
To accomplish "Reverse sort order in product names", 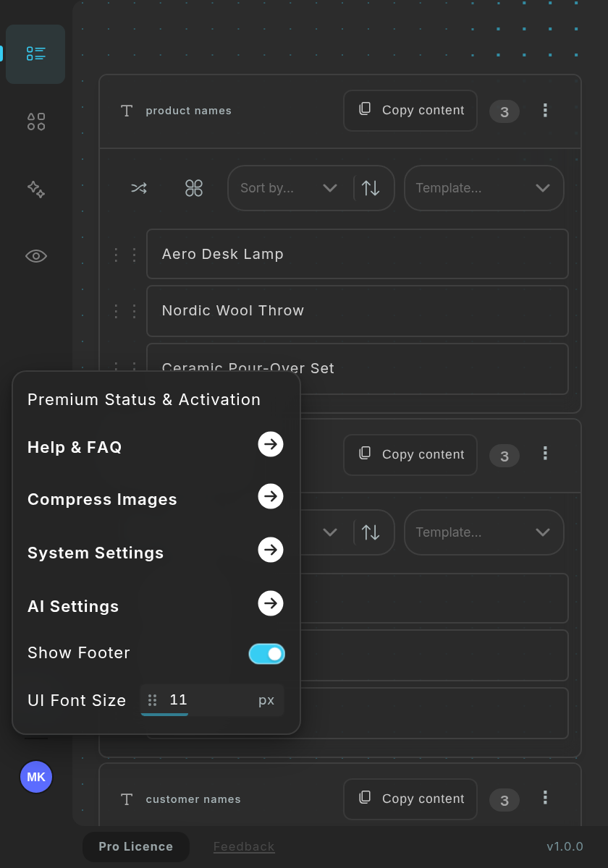I will pos(371,188).
